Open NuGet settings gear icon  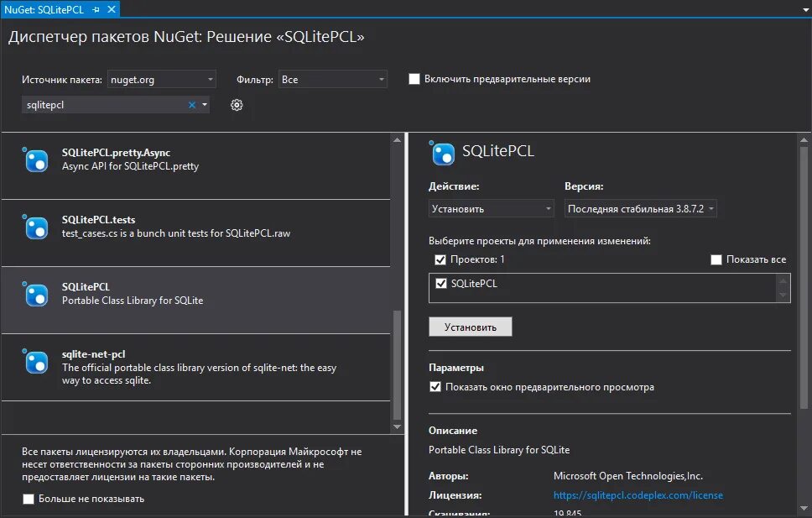tap(237, 105)
